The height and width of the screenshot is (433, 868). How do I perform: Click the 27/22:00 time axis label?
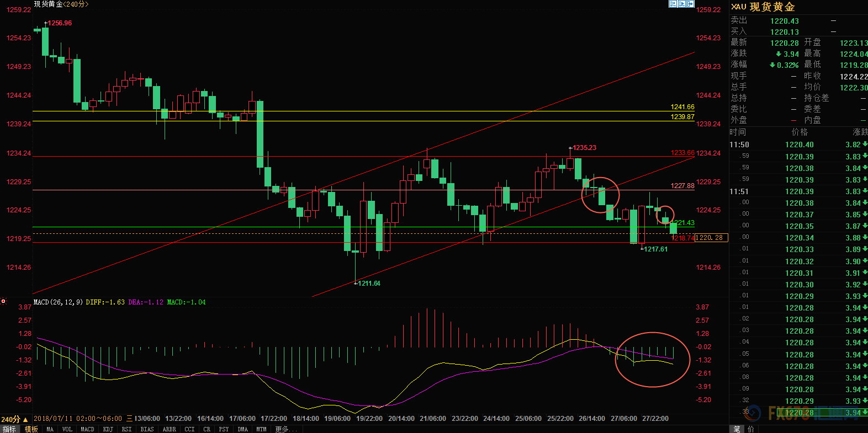(655, 419)
